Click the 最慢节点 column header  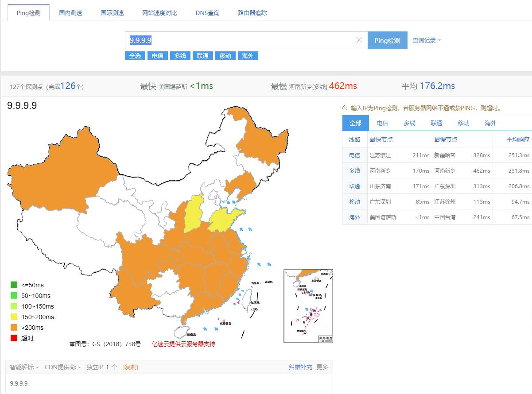pyautogui.click(x=446, y=139)
